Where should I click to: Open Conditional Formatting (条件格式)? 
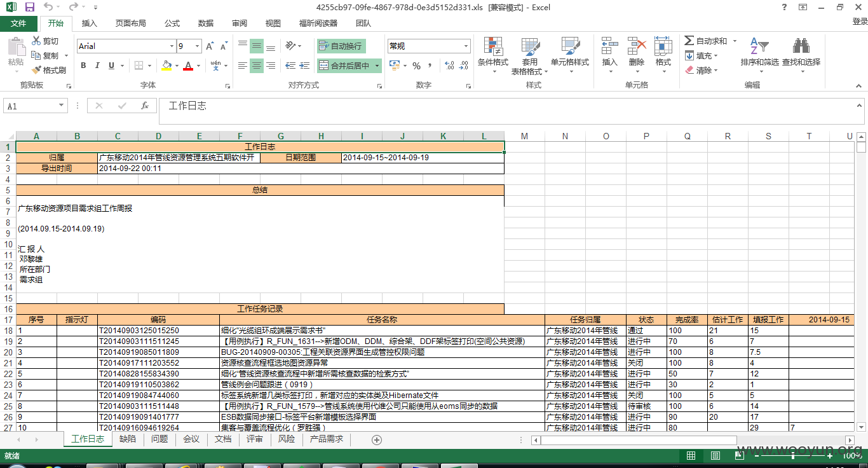[x=493, y=56]
